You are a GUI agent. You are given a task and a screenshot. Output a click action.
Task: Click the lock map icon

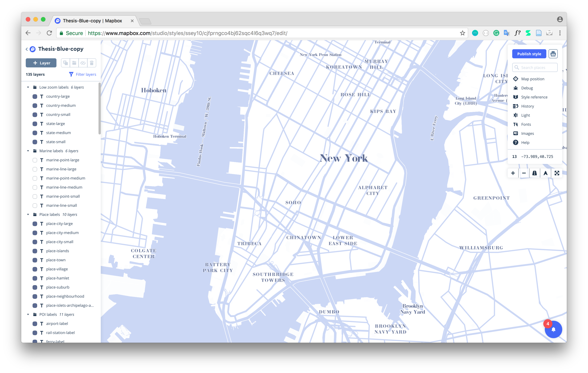[x=535, y=173]
